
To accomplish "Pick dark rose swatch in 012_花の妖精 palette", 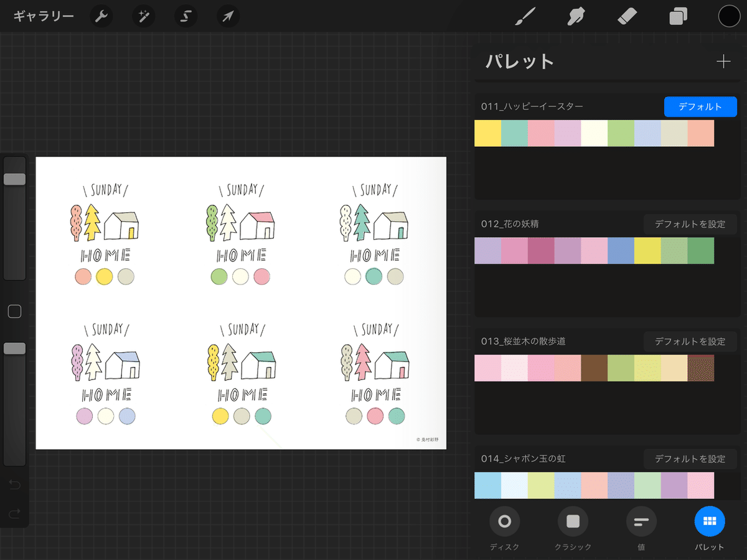I will pos(541,251).
